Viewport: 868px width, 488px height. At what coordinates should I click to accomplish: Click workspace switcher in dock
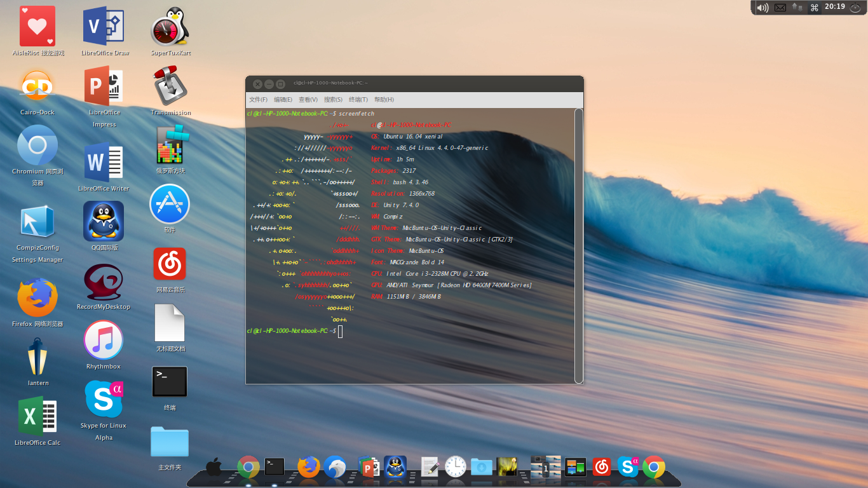(545, 467)
